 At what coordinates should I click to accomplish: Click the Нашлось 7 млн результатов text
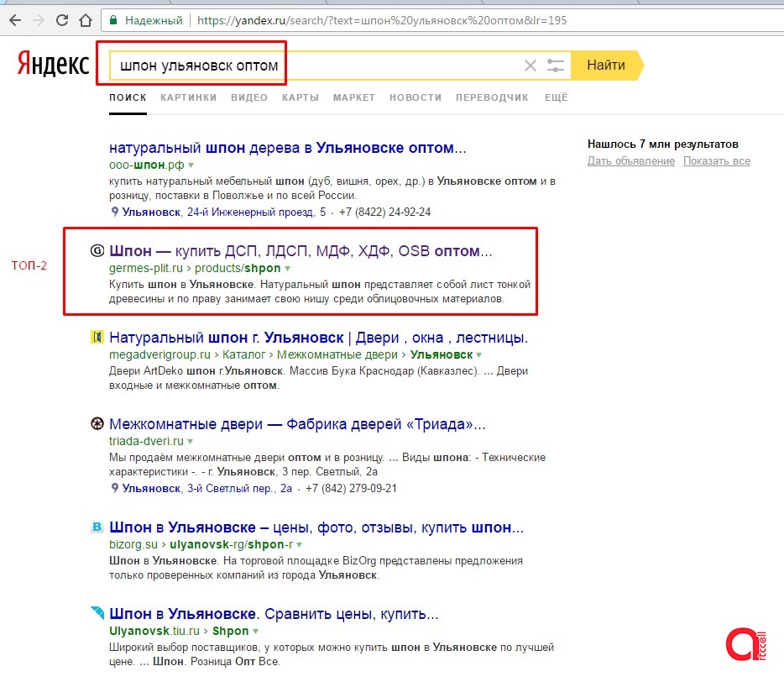[x=662, y=144]
